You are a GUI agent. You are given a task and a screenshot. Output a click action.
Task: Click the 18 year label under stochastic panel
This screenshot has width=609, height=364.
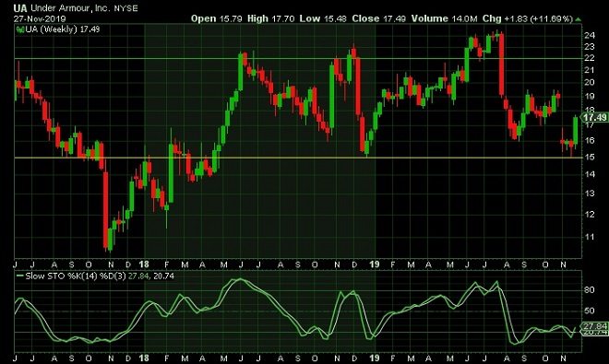(x=144, y=358)
